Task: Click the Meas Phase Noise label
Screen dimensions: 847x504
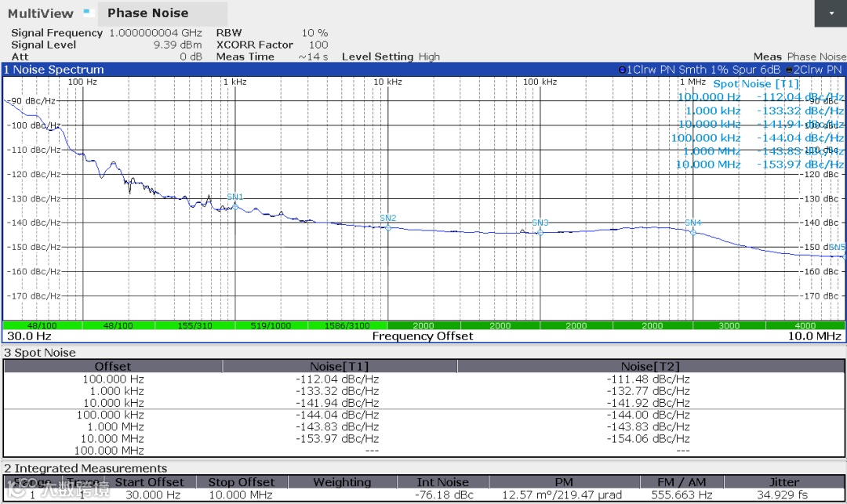Action: (800, 56)
